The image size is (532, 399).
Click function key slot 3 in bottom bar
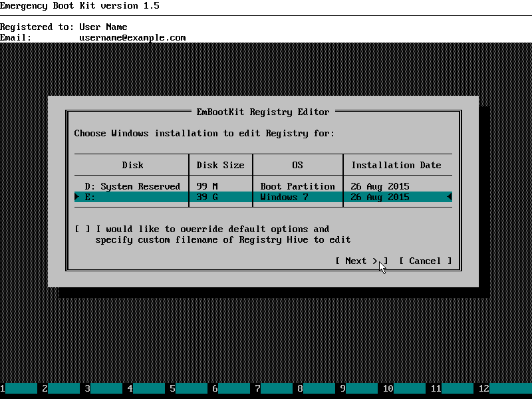[104, 388]
